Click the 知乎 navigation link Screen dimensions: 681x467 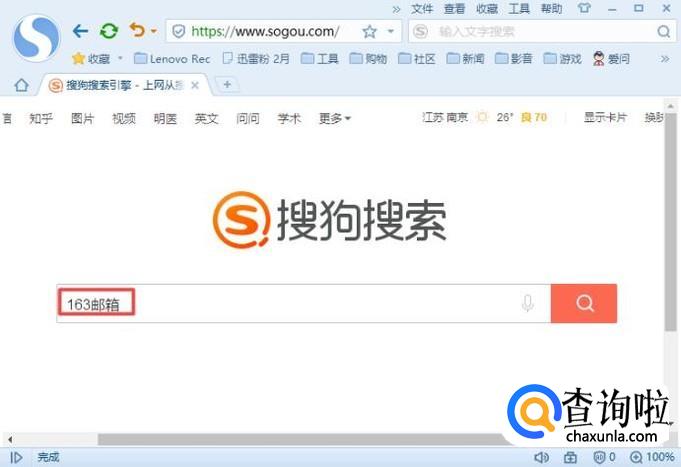[41, 118]
